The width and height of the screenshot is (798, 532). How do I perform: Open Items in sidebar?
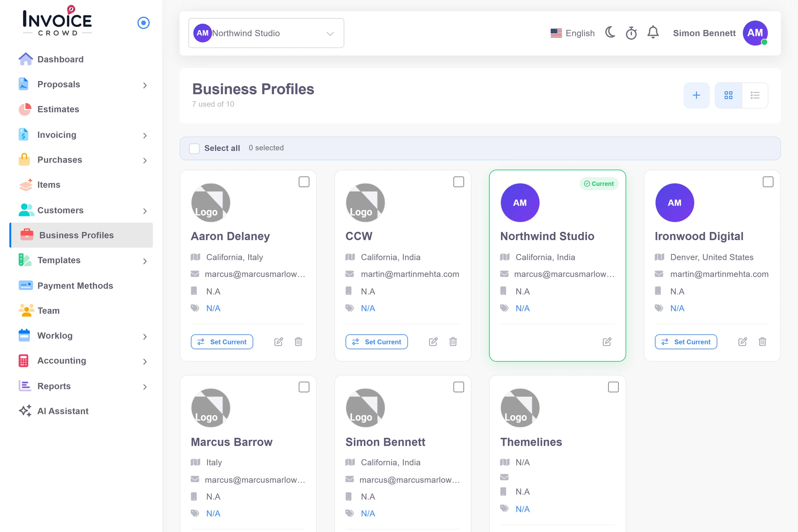pos(82,185)
